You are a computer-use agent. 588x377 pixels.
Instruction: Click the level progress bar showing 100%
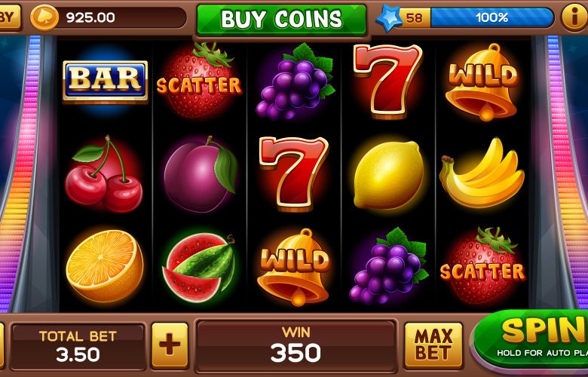tap(492, 17)
